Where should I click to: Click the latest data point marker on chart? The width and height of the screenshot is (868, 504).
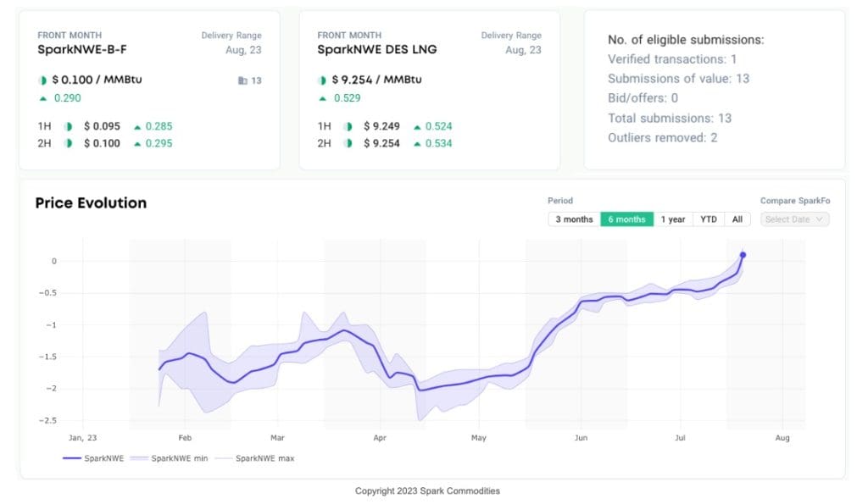coord(743,255)
